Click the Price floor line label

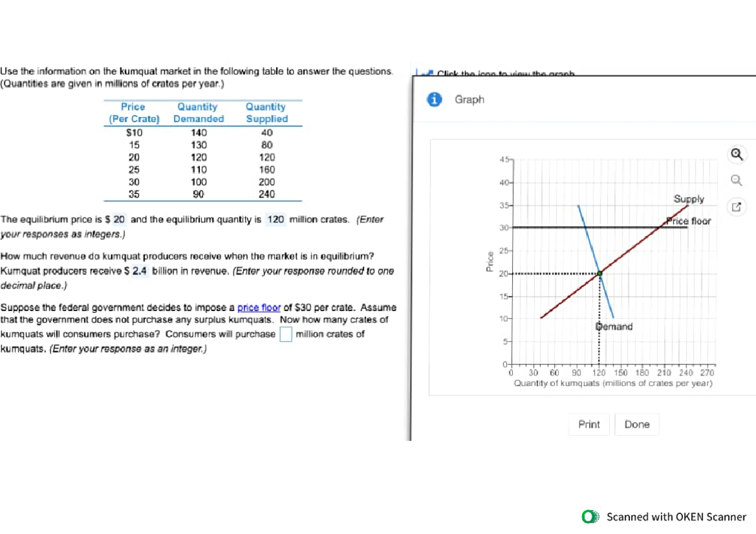click(689, 221)
